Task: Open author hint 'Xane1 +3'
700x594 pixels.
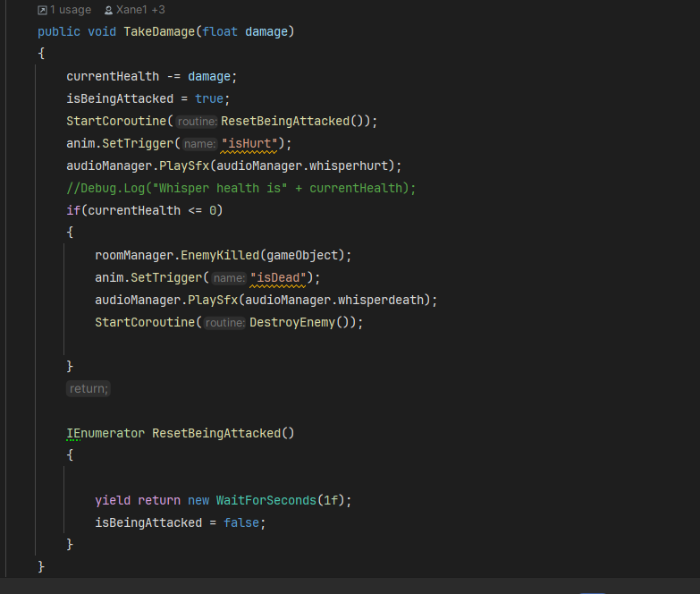Action: click(140, 10)
